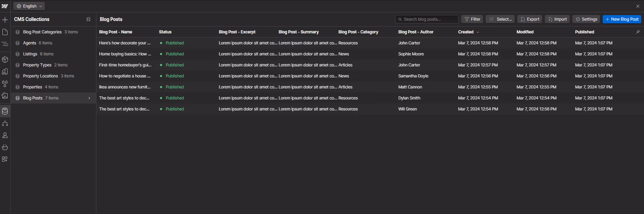Click the Export button
The width and height of the screenshot is (644, 214).
530,19
